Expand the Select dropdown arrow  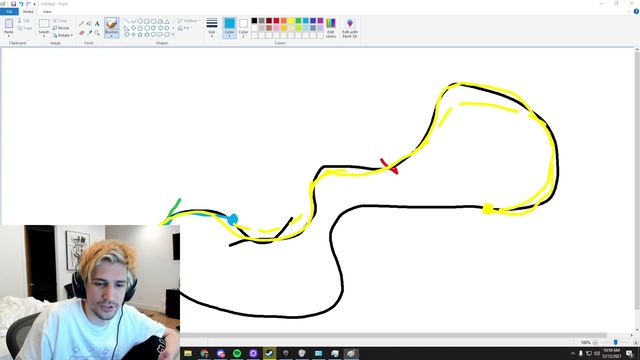click(x=44, y=36)
